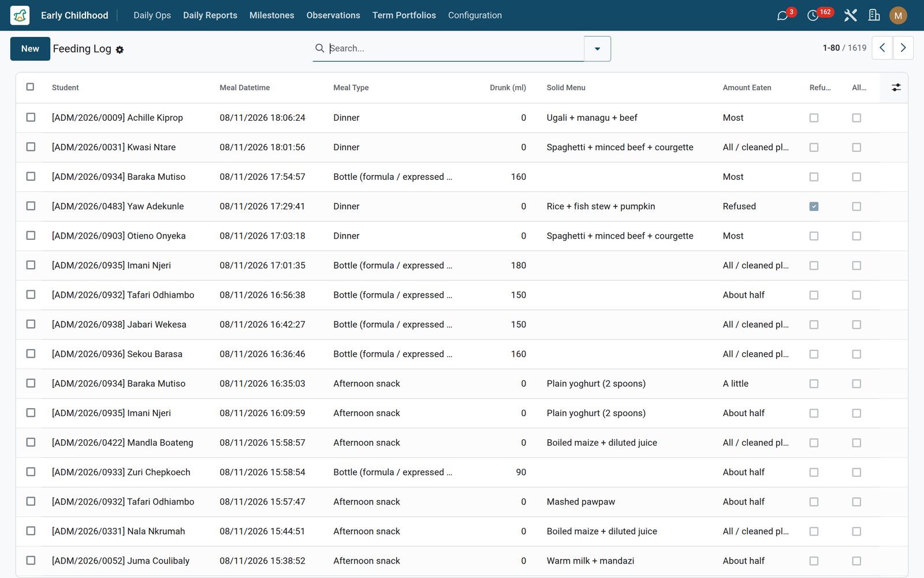Open the Early Childhood app home logo

[x=20, y=15]
